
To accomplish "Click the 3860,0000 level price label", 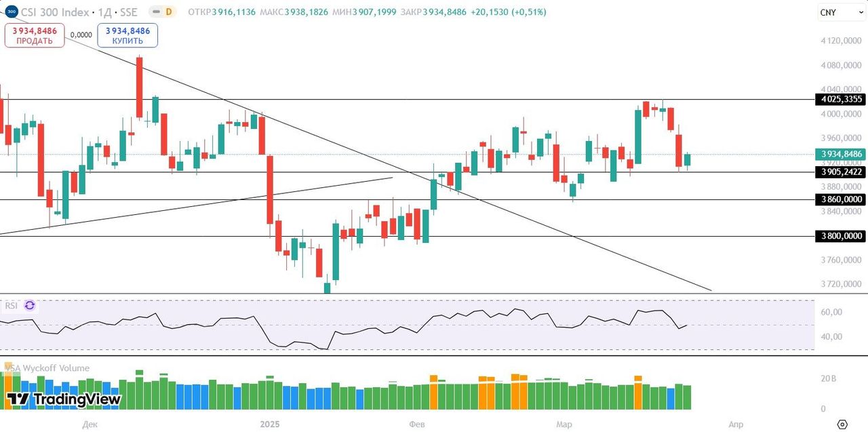I will [x=841, y=199].
